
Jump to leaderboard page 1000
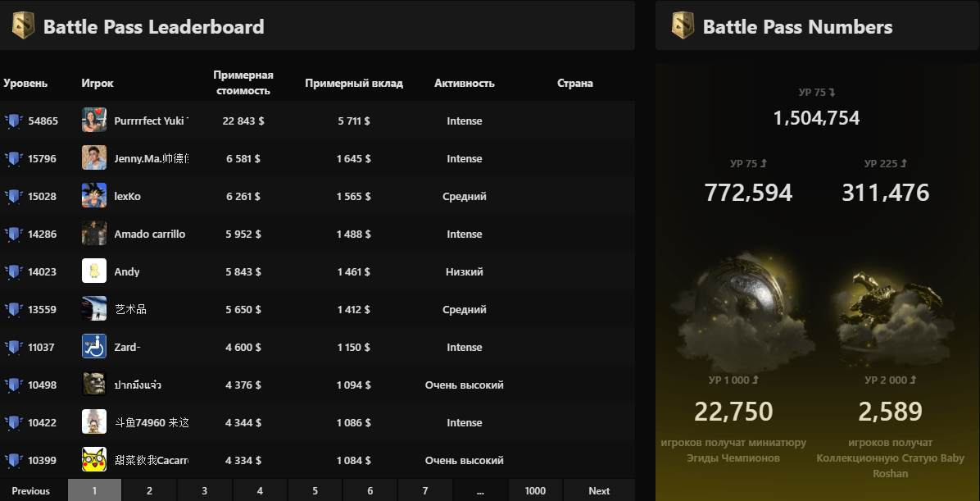coord(535,490)
